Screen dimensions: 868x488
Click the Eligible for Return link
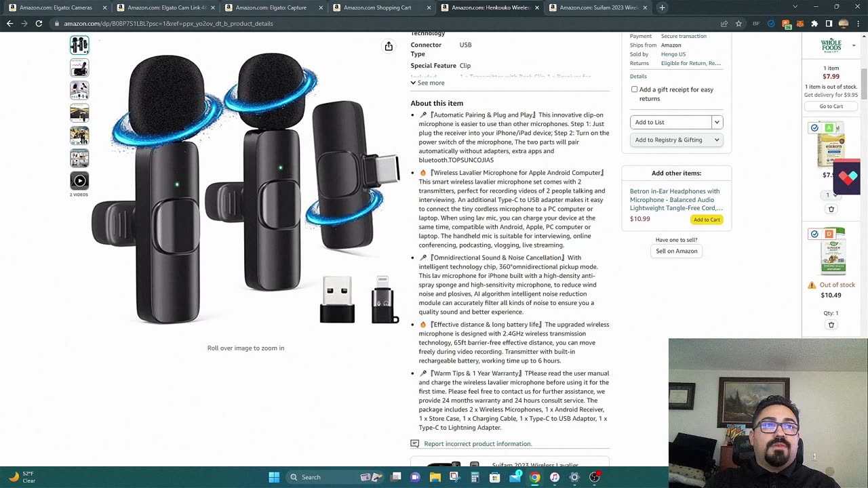pos(691,63)
